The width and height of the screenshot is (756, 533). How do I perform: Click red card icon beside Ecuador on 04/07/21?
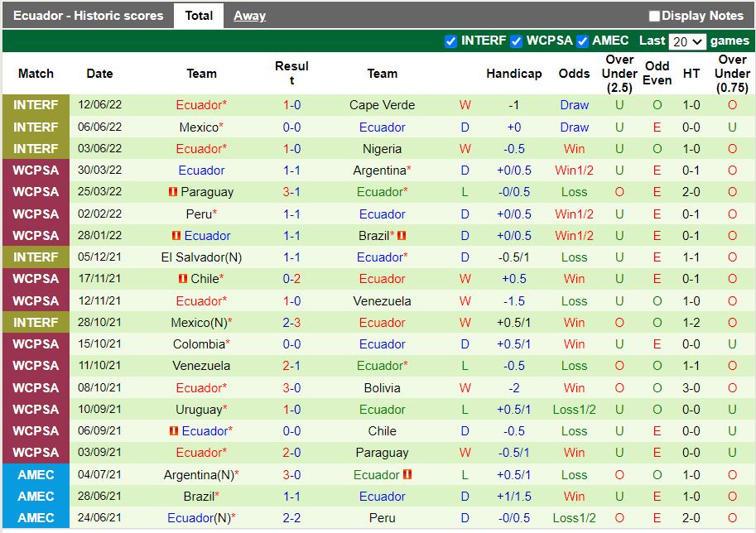coord(407,475)
